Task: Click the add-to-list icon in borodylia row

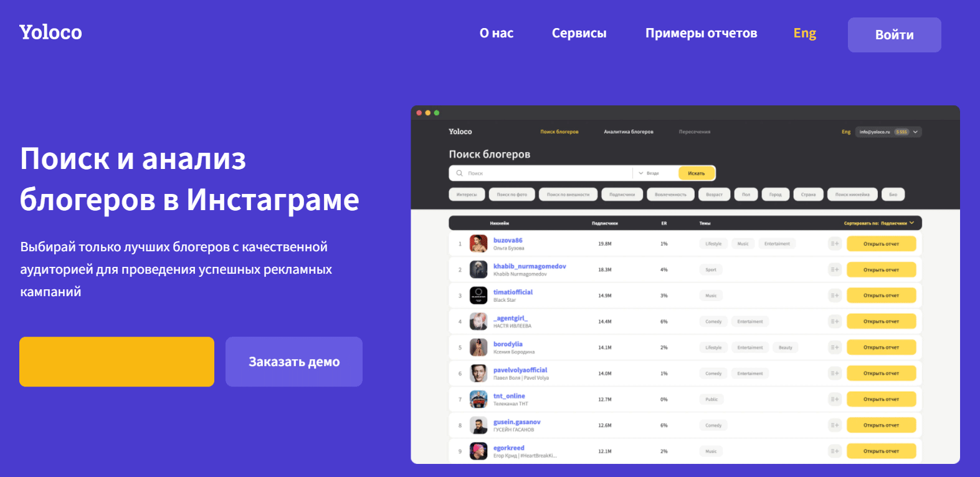Action: coord(835,347)
